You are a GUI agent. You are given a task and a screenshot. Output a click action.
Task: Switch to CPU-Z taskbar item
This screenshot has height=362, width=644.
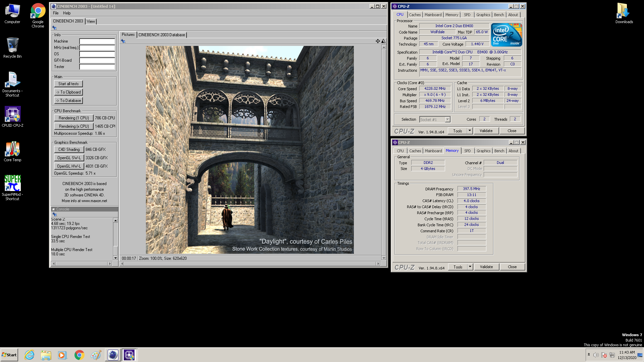coord(129,355)
